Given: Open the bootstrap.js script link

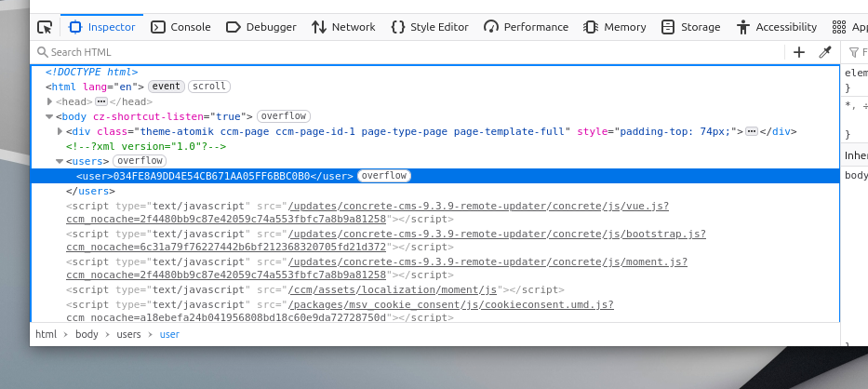Looking at the screenshot, I should click(x=386, y=240).
